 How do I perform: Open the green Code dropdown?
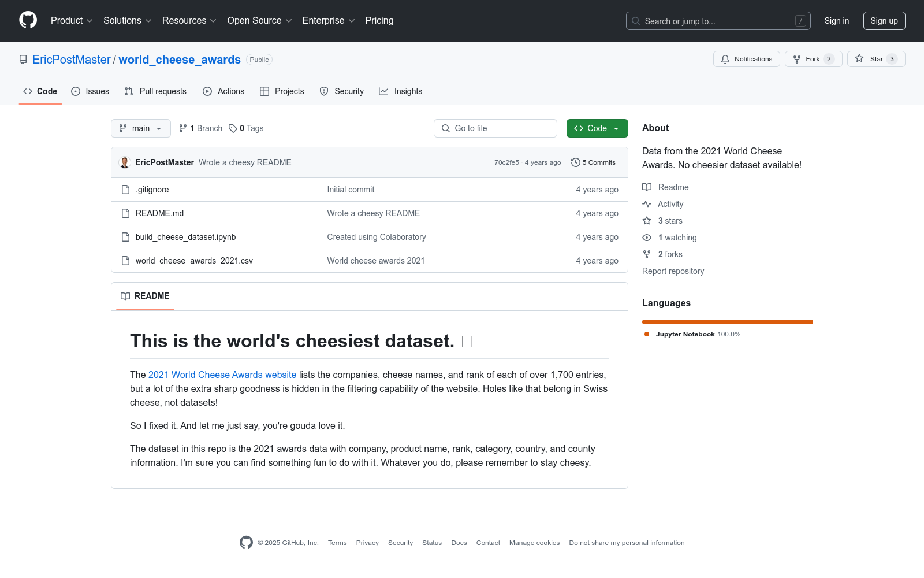pyautogui.click(x=597, y=128)
